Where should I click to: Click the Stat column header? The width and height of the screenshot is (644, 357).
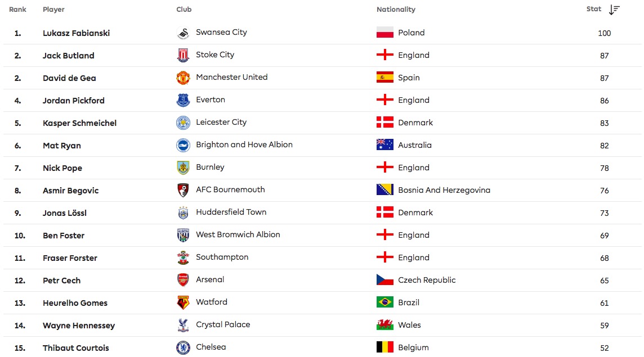[593, 9]
